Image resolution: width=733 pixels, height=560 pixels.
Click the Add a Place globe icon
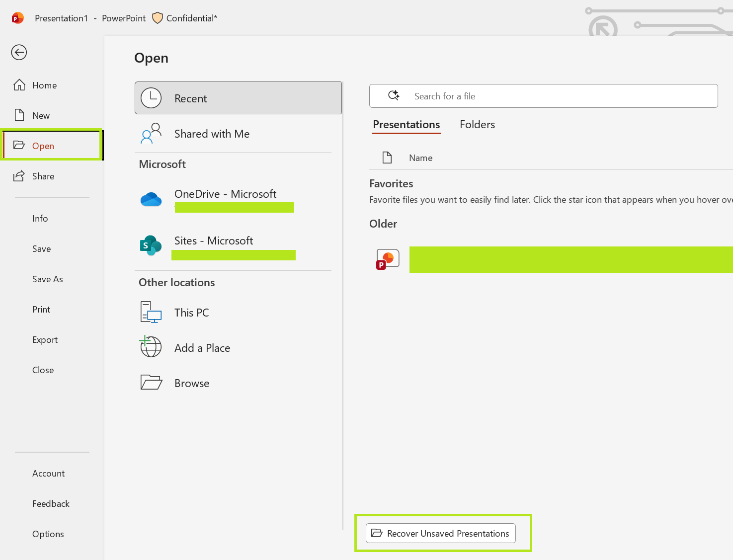(151, 346)
